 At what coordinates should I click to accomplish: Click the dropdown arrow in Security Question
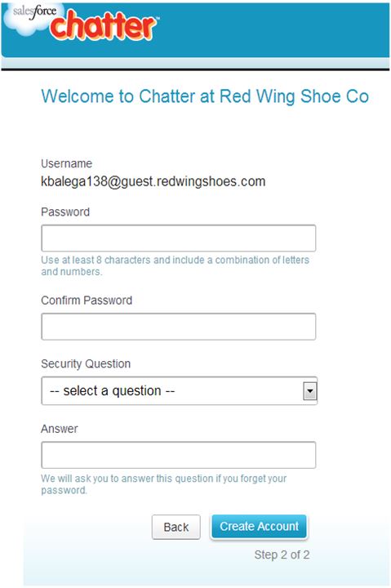point(309,391)
